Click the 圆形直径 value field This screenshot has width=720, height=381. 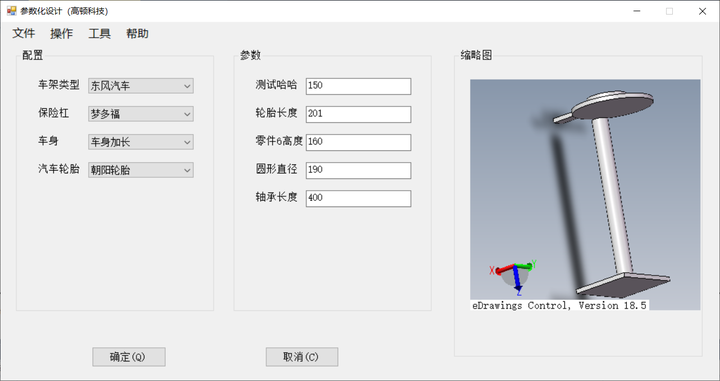coord(358,170)
